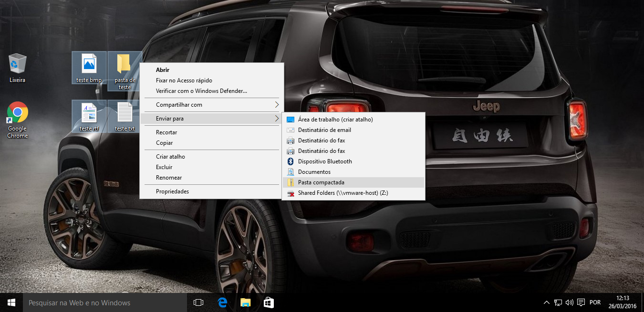This screenshot has height=312, width=644.
Task: Click the Pesquisar na Web search box
Action: click(x=105, y=302)
